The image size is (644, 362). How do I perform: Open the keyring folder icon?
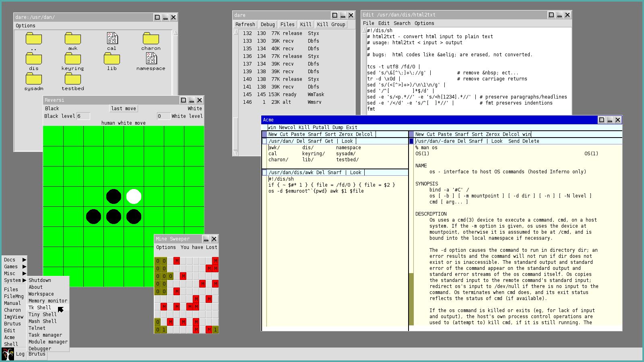[73, 59]
